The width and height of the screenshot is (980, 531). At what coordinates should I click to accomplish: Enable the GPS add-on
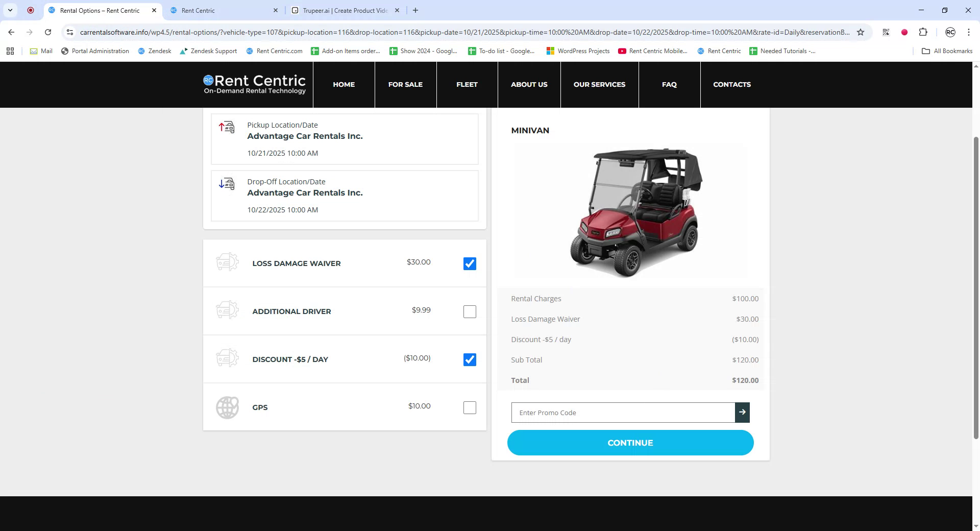(x=469, y=407)
